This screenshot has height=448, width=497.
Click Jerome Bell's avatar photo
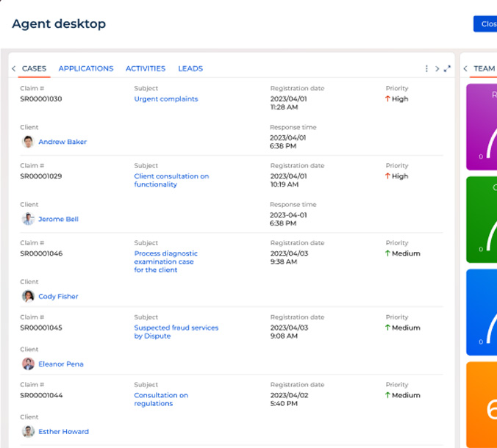click(x=28, y=219)
